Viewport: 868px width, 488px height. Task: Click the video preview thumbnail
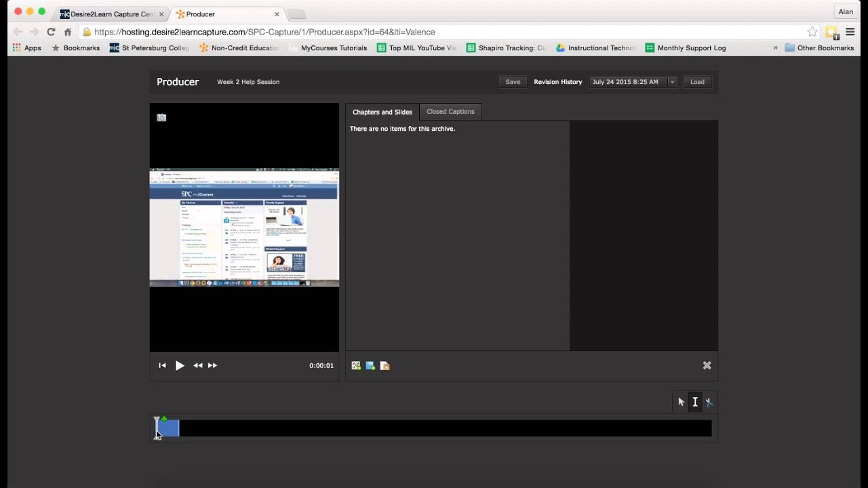click(244, 227)
